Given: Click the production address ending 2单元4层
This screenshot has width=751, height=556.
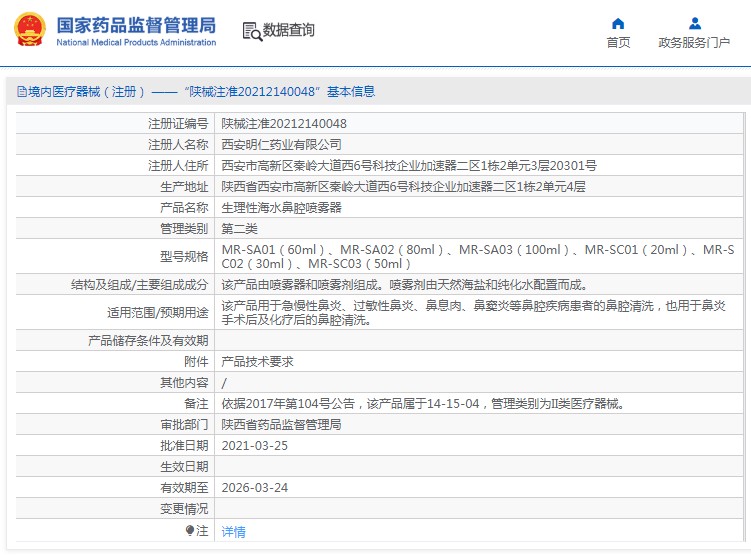Looking at the screenshot, I should pos(403,187).
